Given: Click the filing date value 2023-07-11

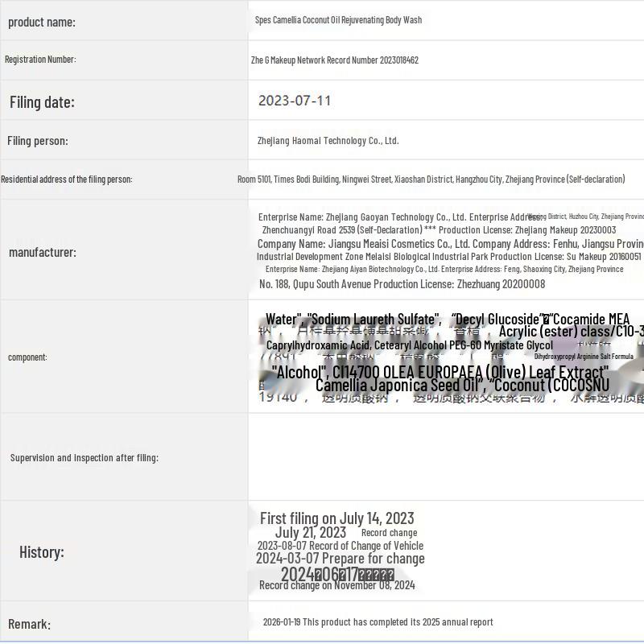Looking at the screenshot, I should click(x=295, y=101).
